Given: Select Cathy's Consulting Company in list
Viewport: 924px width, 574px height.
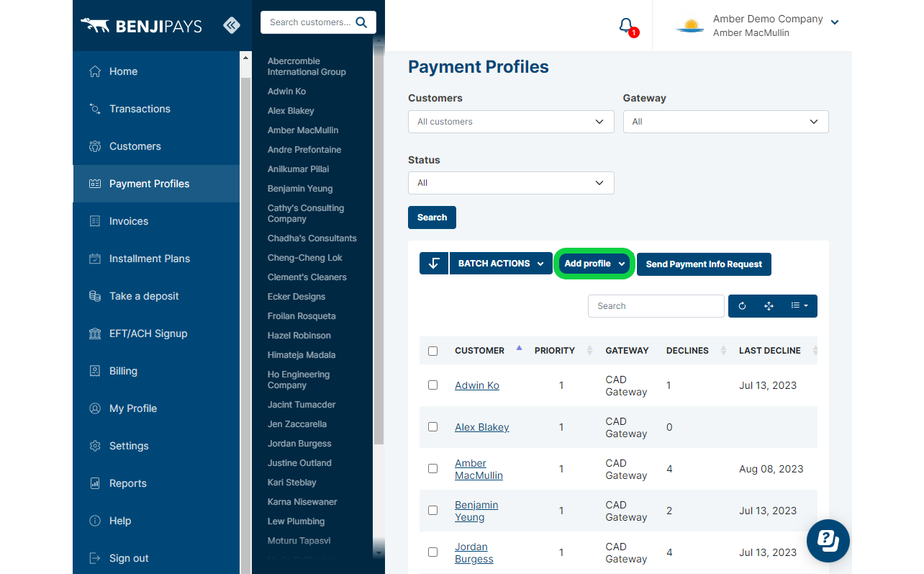Looking at the screenshot, I should click(x=306, y=213).
